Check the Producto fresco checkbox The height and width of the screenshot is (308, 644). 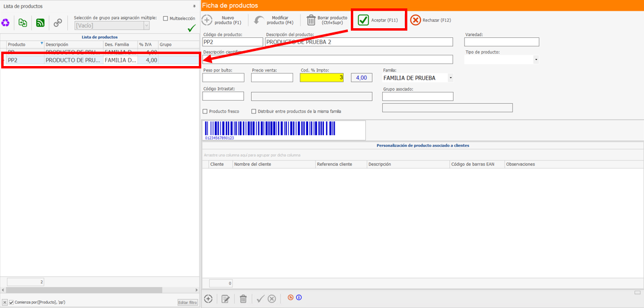tap(205, 111)
